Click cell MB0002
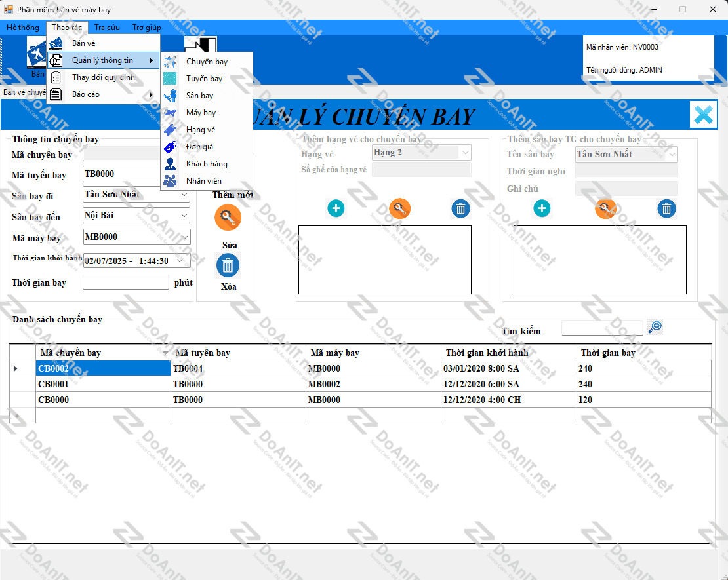The image size is (728, 580). (373, 384)
